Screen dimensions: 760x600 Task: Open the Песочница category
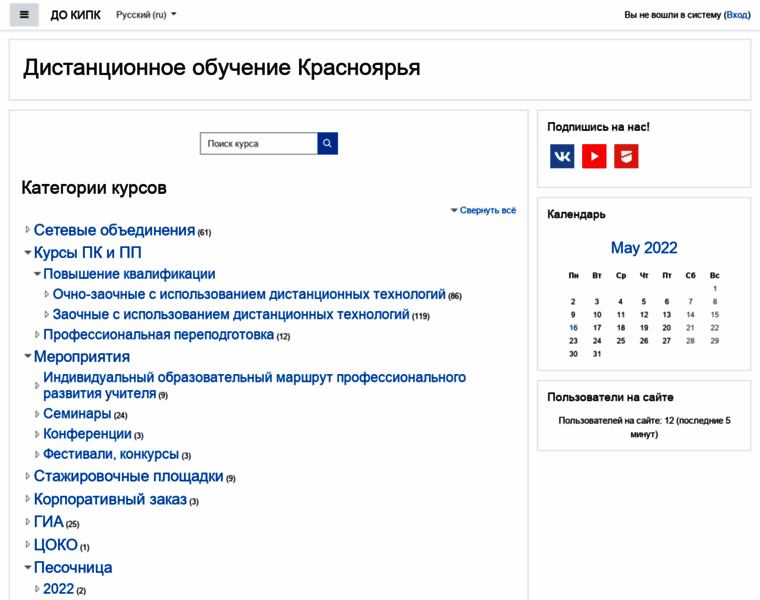click(73, 567)
